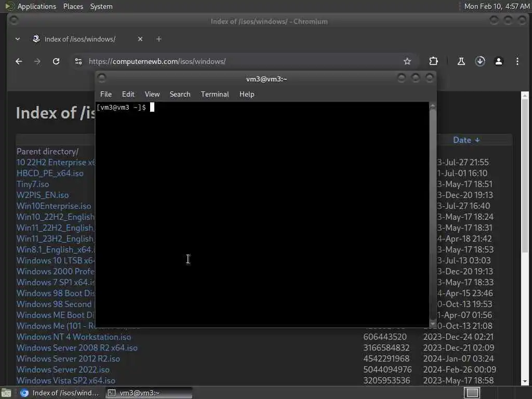This screenshot has height=399, width=532.
Task: Open terminal File menu
Action: pos(106,95)
